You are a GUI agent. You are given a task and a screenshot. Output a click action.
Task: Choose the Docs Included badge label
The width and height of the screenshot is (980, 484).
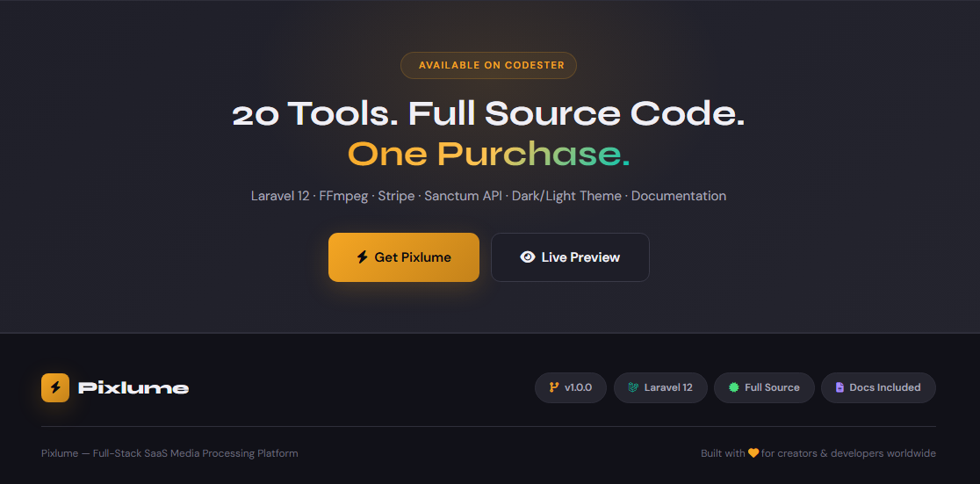885,387
